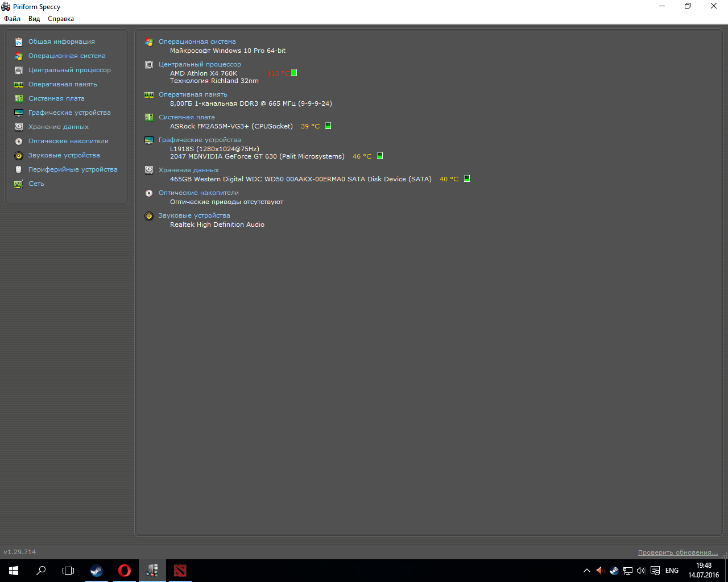
Task: Click the NVIDIA GeForce GT 630 text
Action: 257,156
